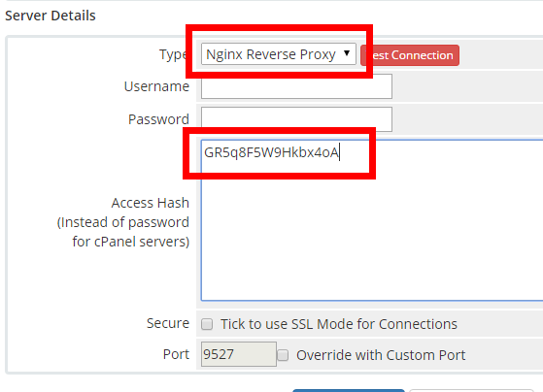Open the Nginx Reverse Proxy type dropdown
543x392 pixels.
(279, 54)
